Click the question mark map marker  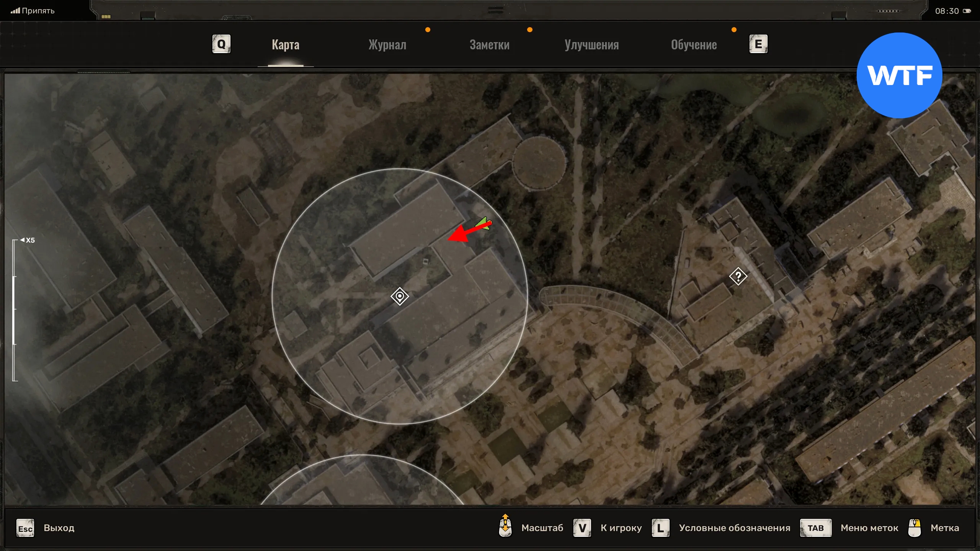pyautogui.click(x=738, y=276)
